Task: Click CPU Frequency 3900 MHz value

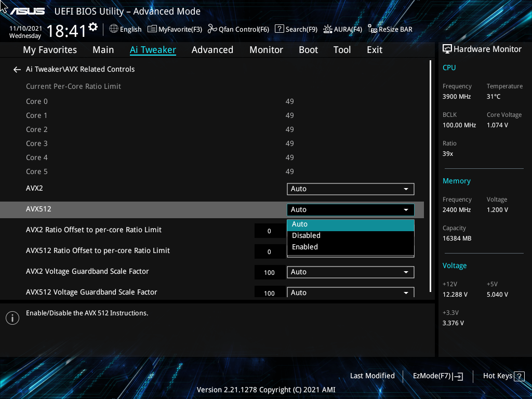Action: click(457, 97)
